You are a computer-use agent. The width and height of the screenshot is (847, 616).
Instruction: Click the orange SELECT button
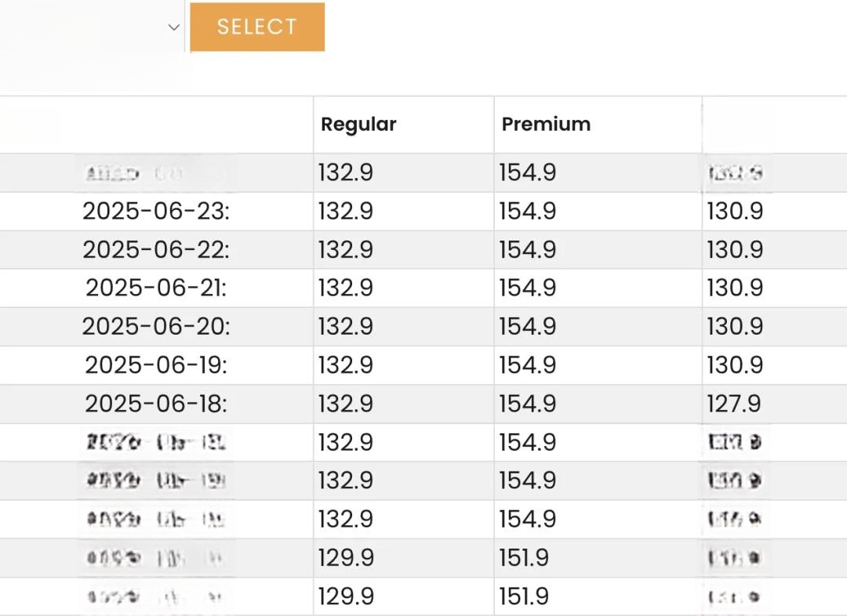[257, 27]
